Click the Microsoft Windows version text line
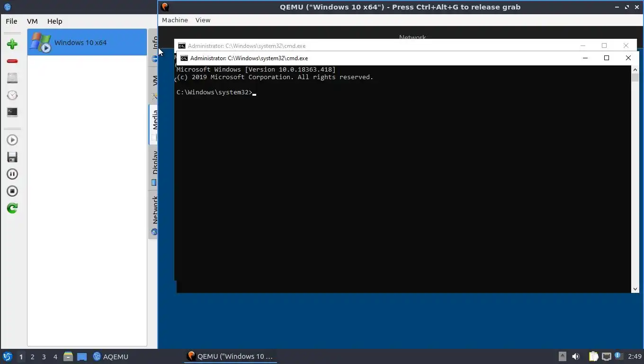Viewport: 644px width, 364px height. (256, 70)
